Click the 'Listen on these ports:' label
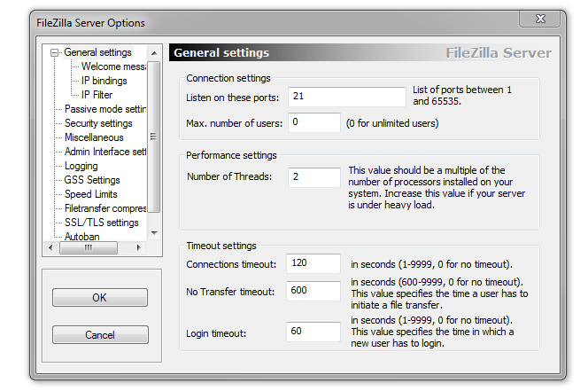 click(x=233, y=98)
